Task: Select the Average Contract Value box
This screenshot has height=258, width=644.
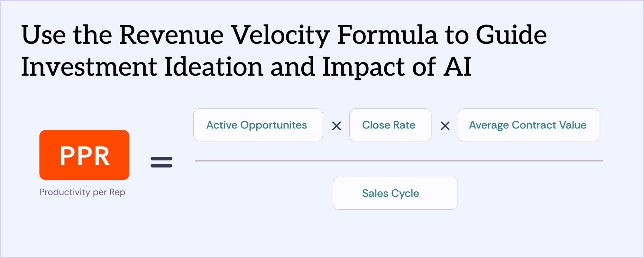Action: click(x=529, y=125)
